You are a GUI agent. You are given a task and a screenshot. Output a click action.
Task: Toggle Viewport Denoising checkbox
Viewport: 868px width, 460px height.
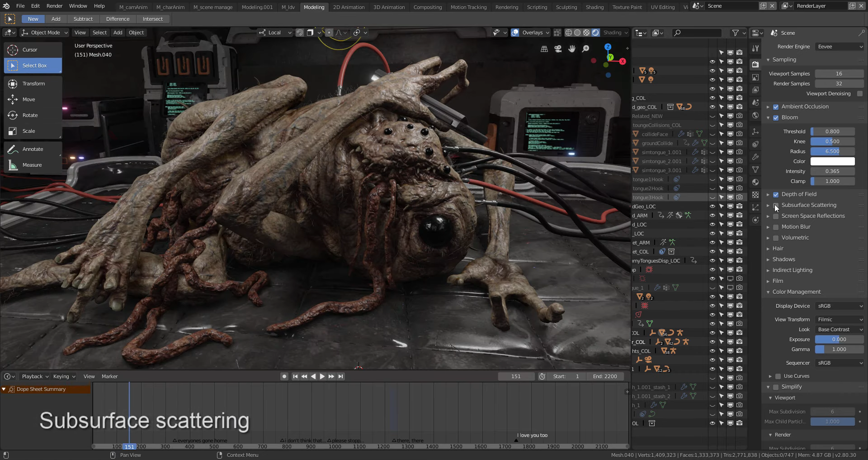(860, 94)
